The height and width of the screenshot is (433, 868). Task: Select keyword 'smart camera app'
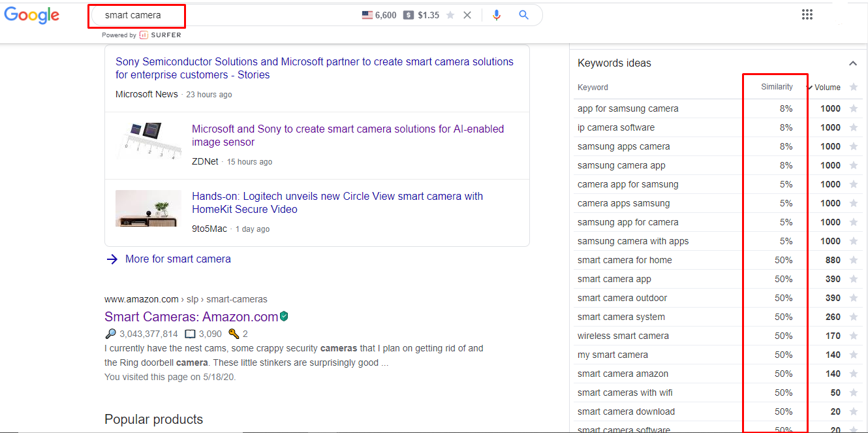click(614, 279)
